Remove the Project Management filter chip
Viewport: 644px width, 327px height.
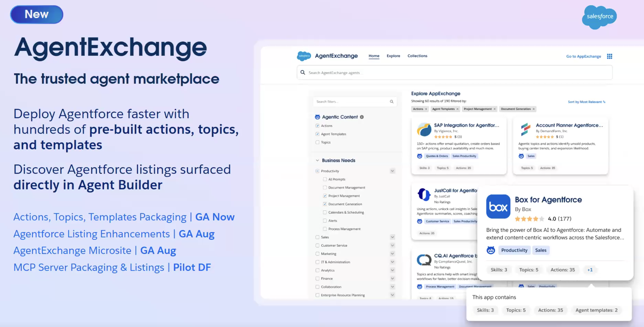point(494,109)
